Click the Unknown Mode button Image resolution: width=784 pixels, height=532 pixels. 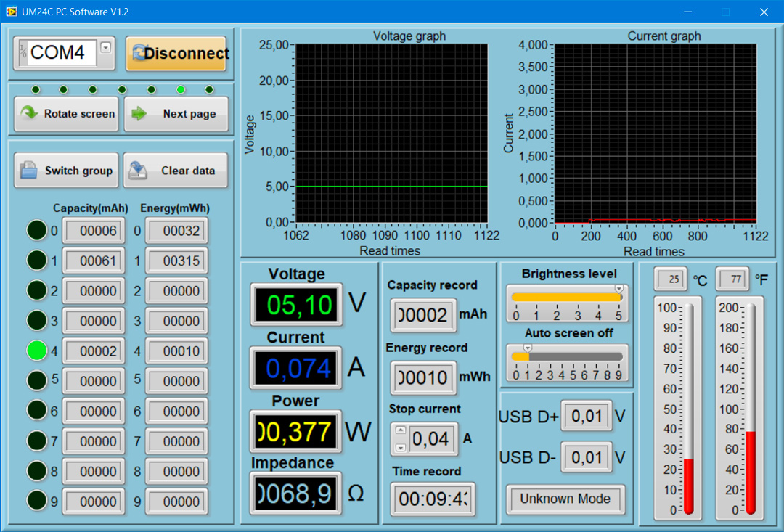(565, 499)
